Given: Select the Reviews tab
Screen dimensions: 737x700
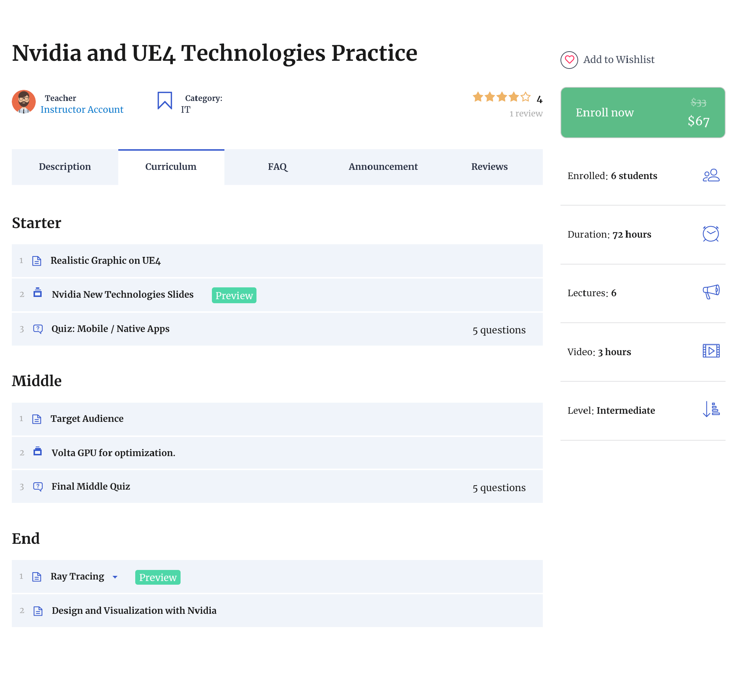Looking at the screenshot, I should click(x=489, y=167).
